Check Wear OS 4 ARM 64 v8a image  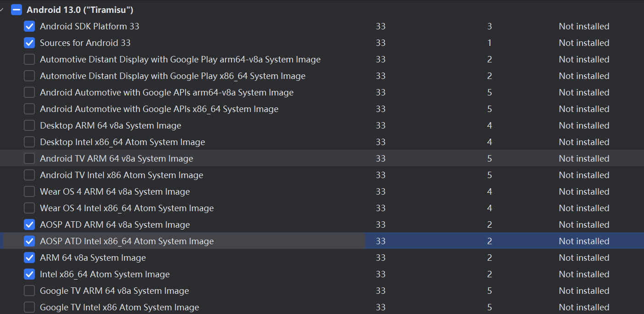pos(29,191)
